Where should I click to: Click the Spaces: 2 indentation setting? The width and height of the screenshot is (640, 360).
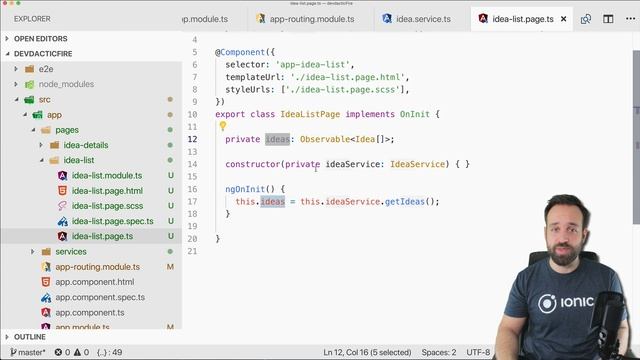439,352
